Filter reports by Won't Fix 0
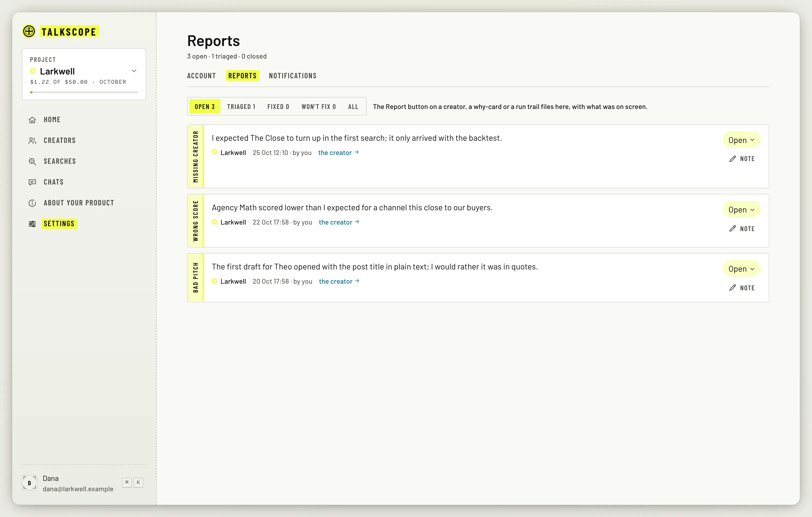This screenshot has width=812, height=517. (319, 107)
